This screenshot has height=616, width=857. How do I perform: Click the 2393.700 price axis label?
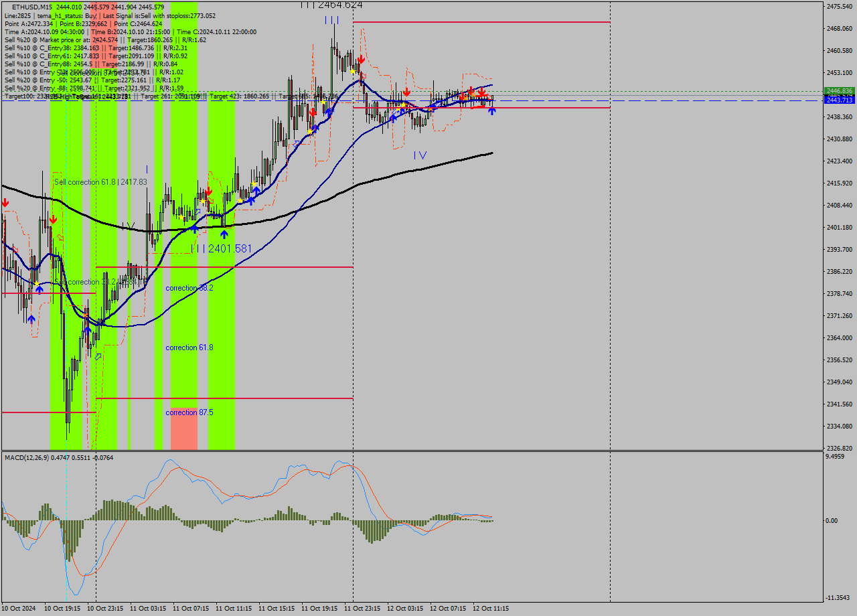pos(840,249)
